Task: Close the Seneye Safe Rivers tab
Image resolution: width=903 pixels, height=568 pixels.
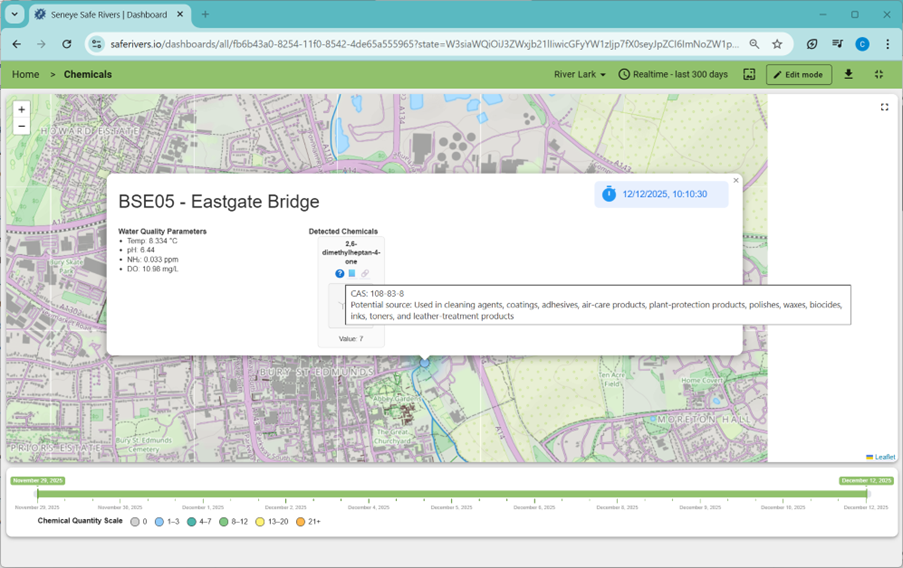Action: click(x=180, y=14)
